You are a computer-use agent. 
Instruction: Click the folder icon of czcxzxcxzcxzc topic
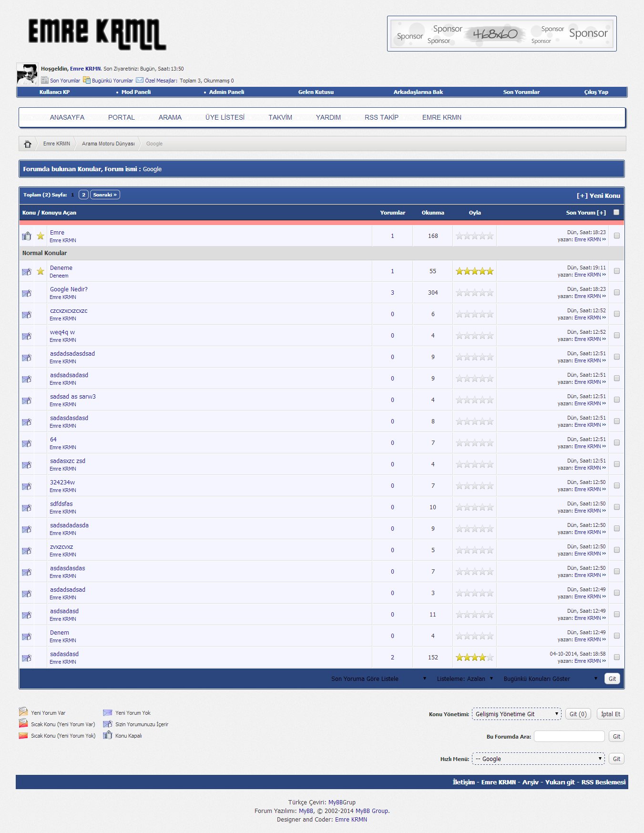pyautogui.click(x=27, y=315)
